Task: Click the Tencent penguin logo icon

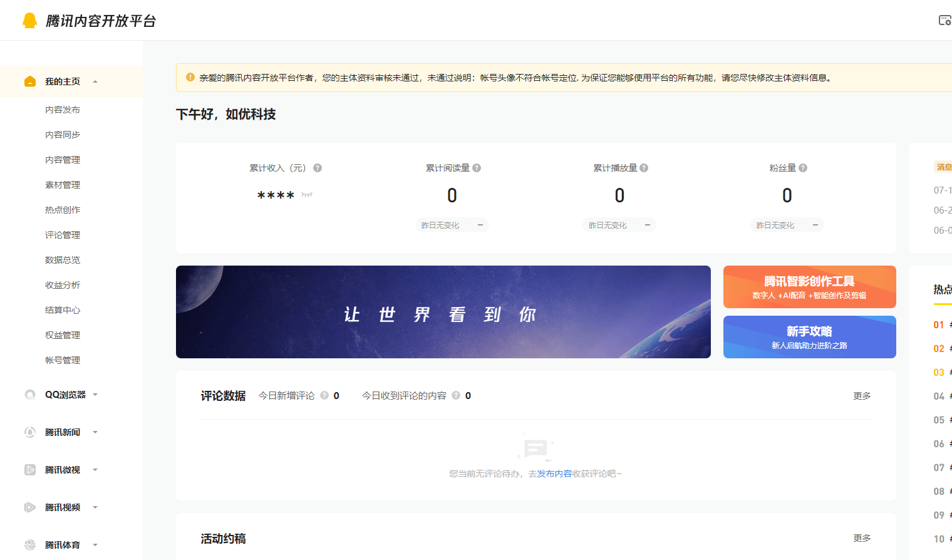Action: [29, 21]
